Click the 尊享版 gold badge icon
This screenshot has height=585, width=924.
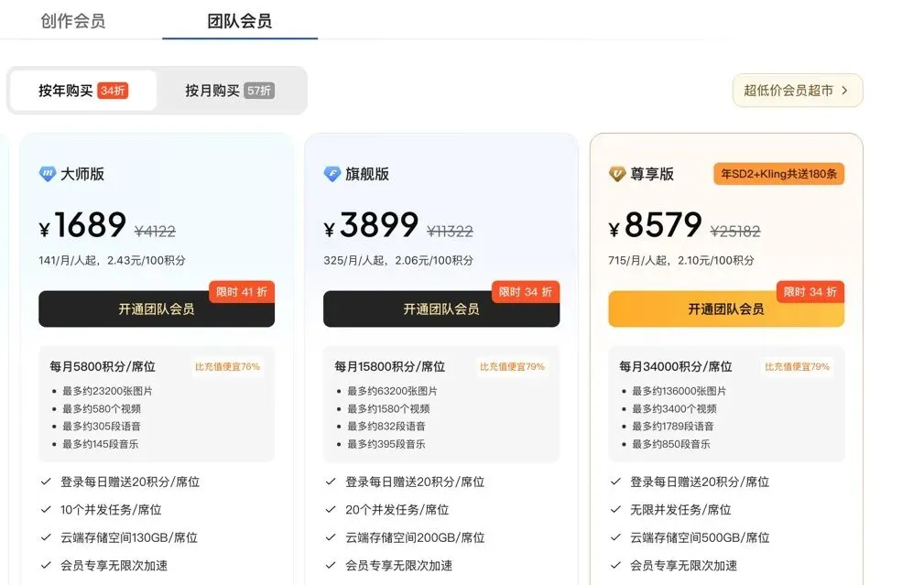(x=617, y=174)
